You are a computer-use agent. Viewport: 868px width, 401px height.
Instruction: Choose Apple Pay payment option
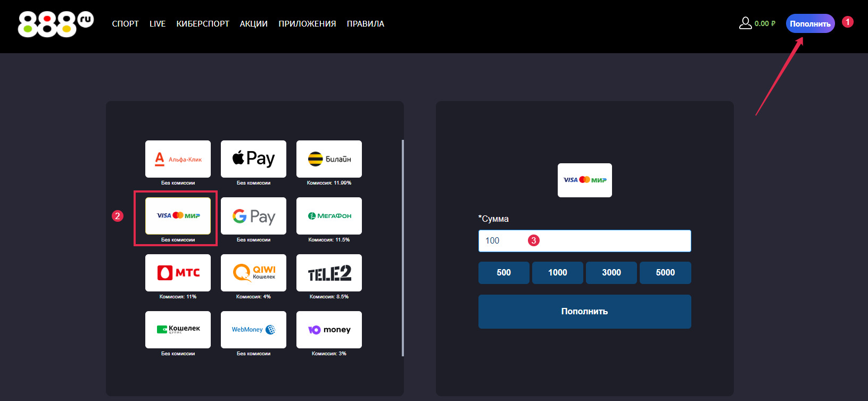[x=253, y=159]
